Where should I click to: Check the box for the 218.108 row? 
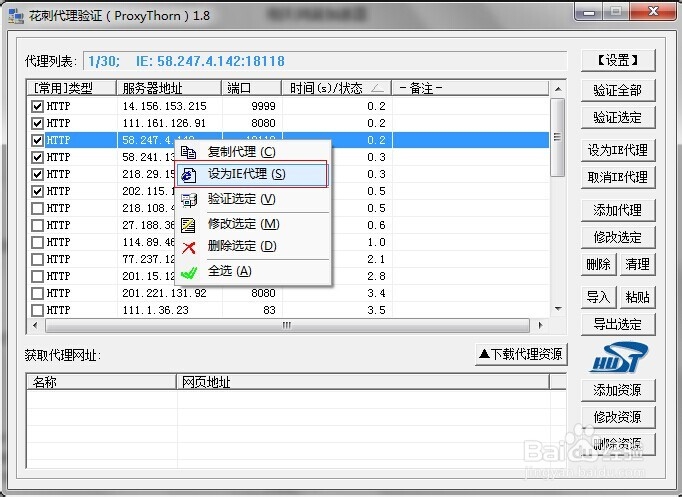pyautogui.click(x=37, y=208)
